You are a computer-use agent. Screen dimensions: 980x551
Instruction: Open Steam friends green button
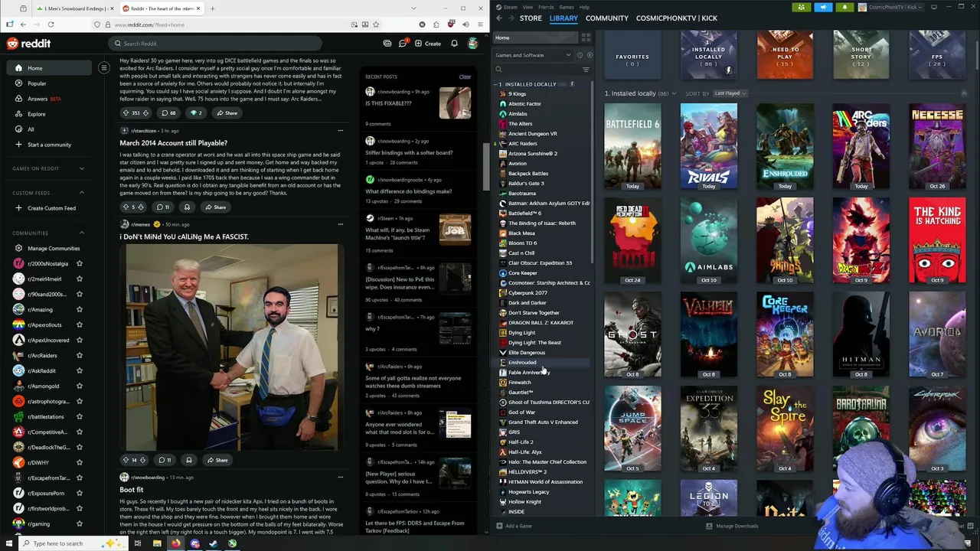[802, 7]
